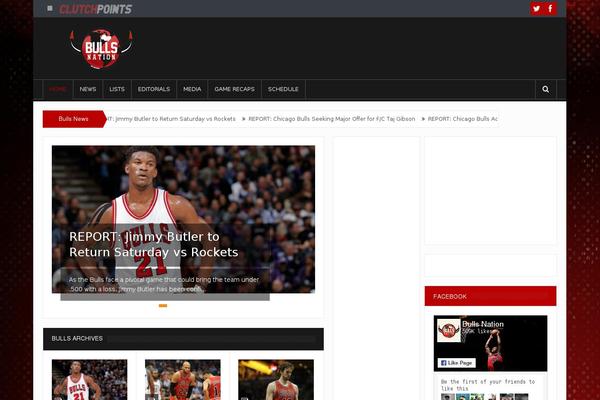600x400 pixels.
Task: Navigate to GAME RECAPS
Action: click(x=234, y=89)
